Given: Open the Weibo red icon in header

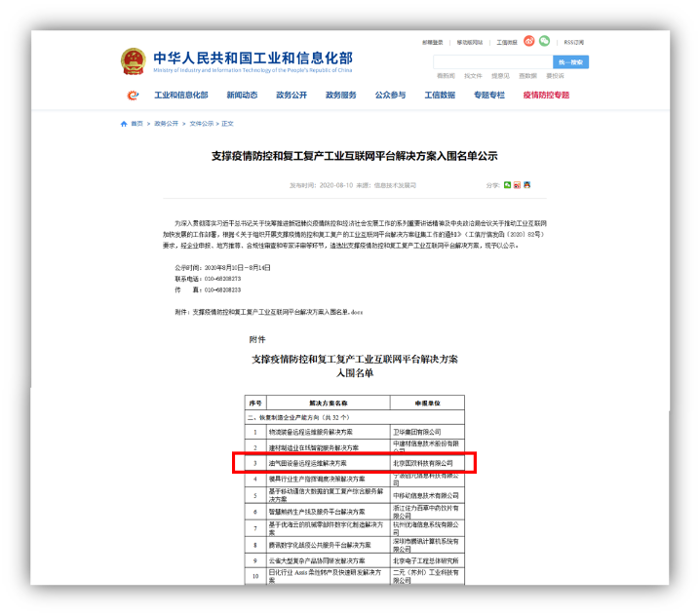Looking at the screenshot, I should (529, 41).
